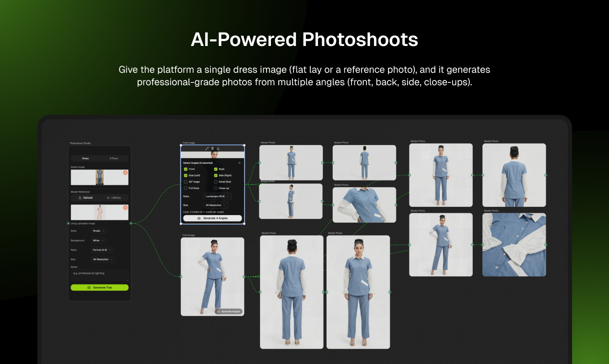Click the Generate 4 Angles button
This screenshot has width=609, height=364.
(x=212, y=218)
